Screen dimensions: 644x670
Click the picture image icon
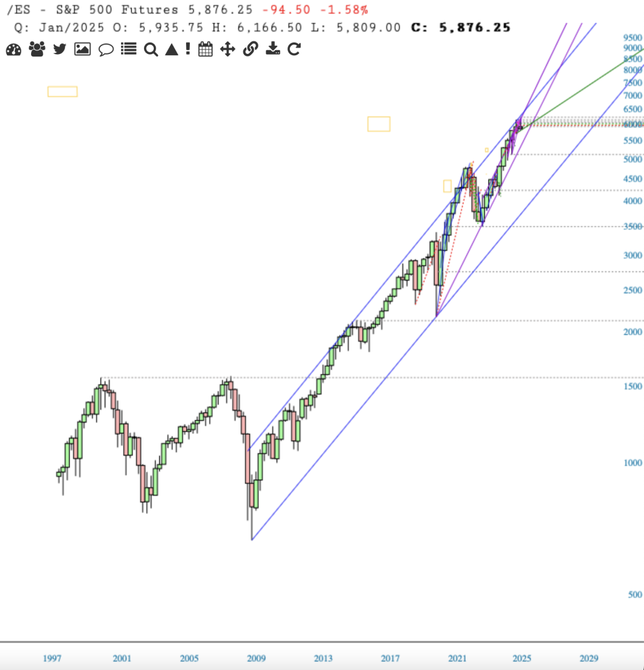(83, 49)
